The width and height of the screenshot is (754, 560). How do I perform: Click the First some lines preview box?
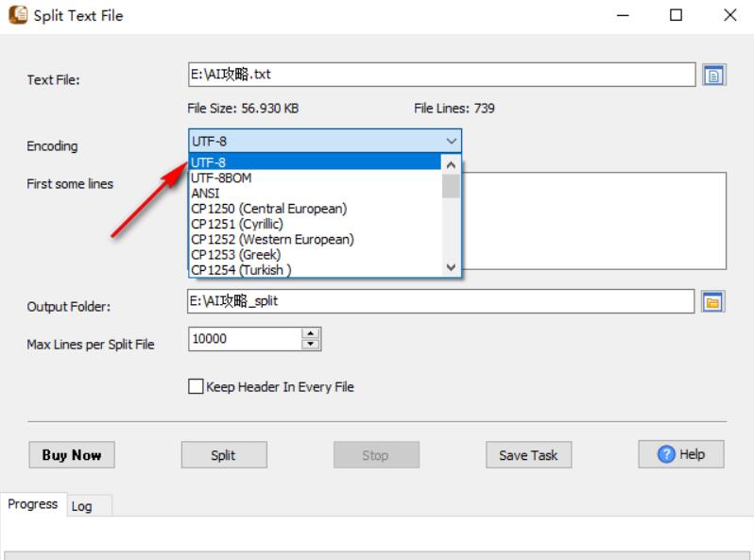pyautogui.click(x=593, y=221)
